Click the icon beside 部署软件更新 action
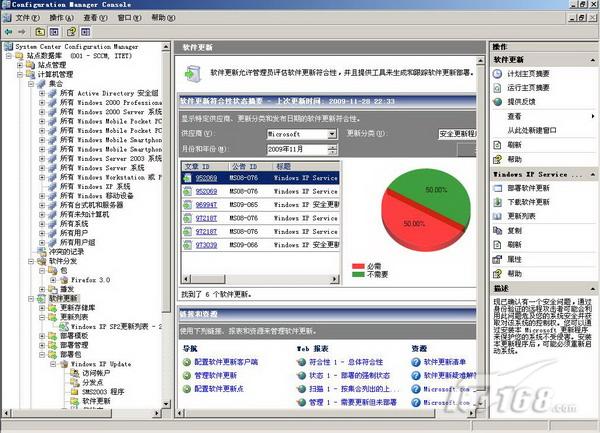Image resolution: width=600 pixels, height=433 pixels. coord(497,188)
